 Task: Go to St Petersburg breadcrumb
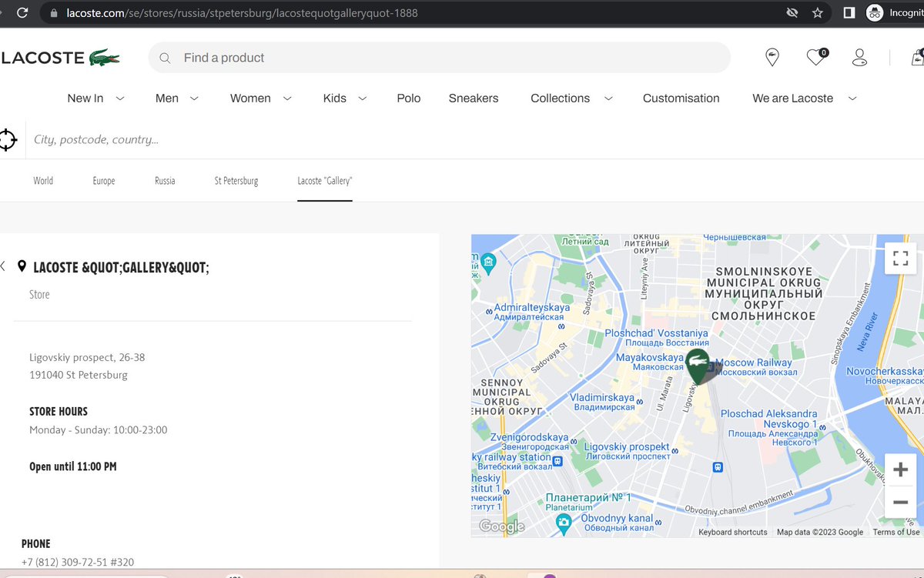tap(236, 181)
